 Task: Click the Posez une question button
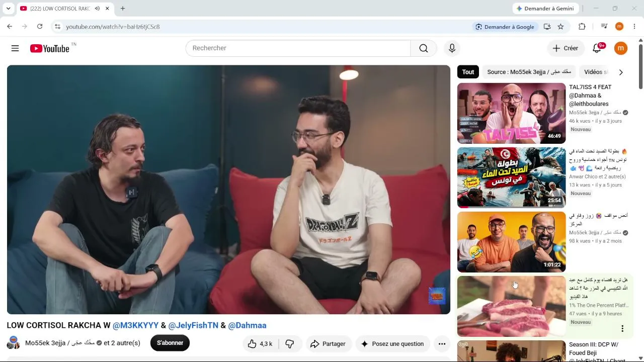pos(392,344)
